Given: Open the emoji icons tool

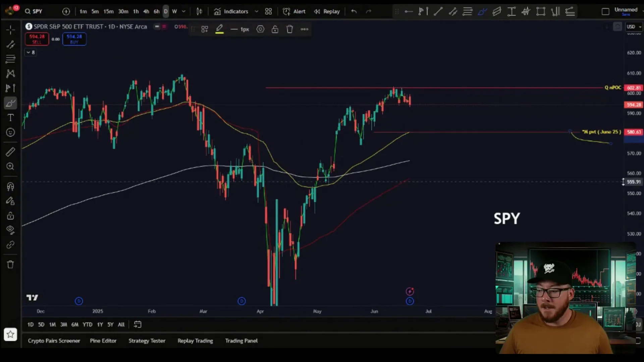Looking at the screenshot, I should click(10, 132).
